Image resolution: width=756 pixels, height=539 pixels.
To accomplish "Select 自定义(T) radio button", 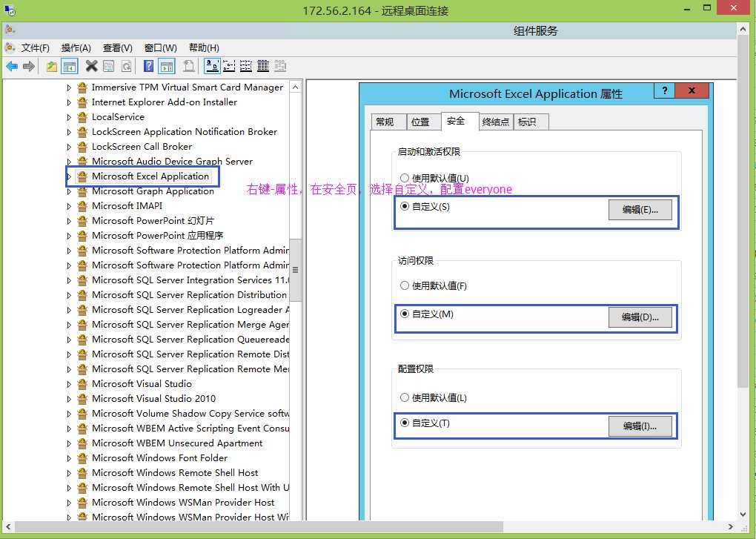I will pyautogui.click(x=405, y=423).
